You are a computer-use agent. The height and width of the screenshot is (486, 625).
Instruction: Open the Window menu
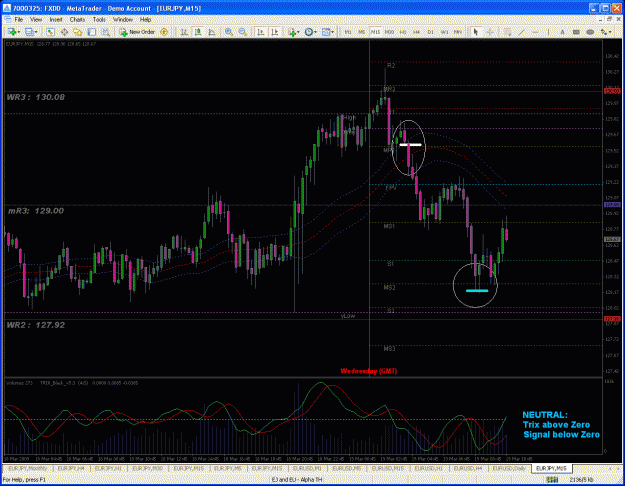(x=123, y=19)
